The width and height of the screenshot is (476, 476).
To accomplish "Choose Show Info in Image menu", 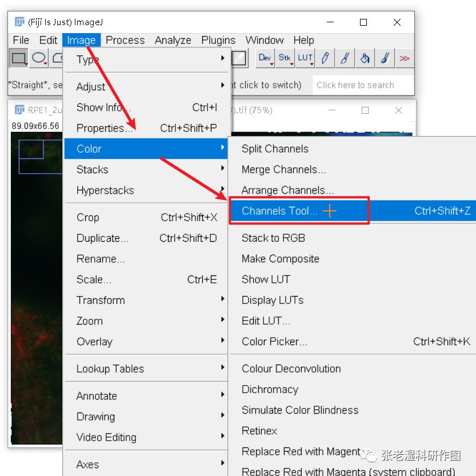I will (146, 107).
